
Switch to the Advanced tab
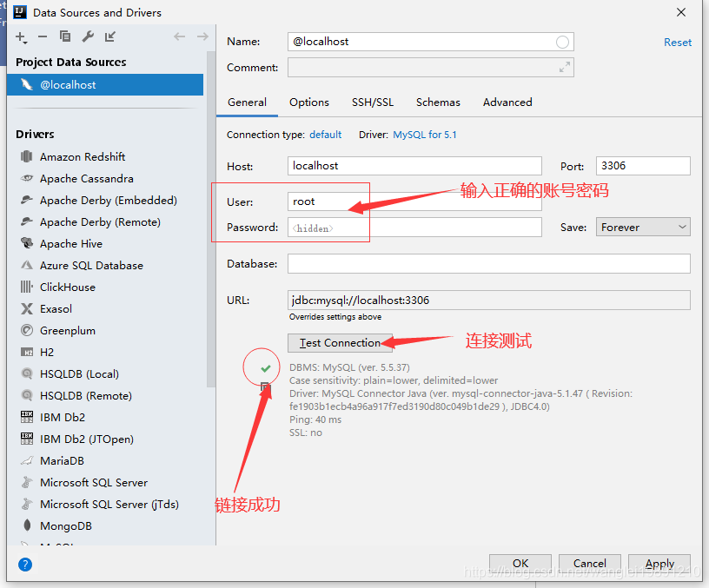[x=507, y=102]
